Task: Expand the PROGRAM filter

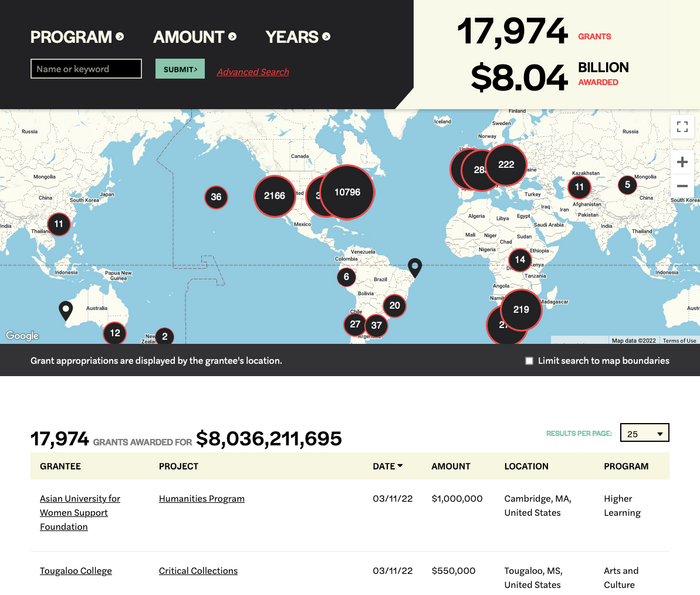Action: pyautogui.click(x=77, y=37)
